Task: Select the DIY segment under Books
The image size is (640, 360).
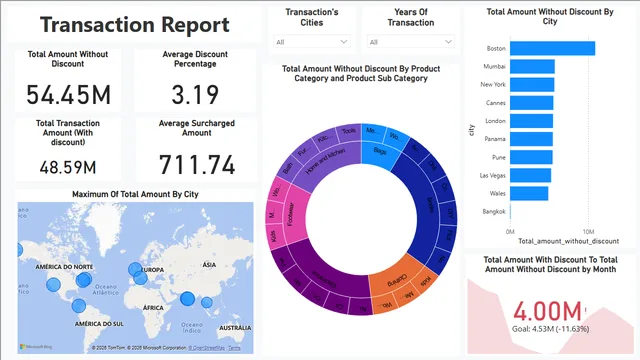Action: pos(450,213)
